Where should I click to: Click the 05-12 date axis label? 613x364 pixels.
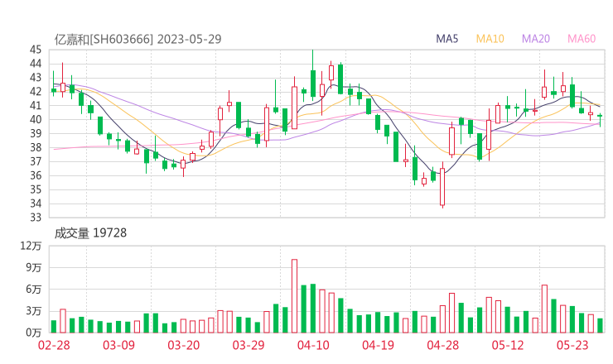pos(508,345)
